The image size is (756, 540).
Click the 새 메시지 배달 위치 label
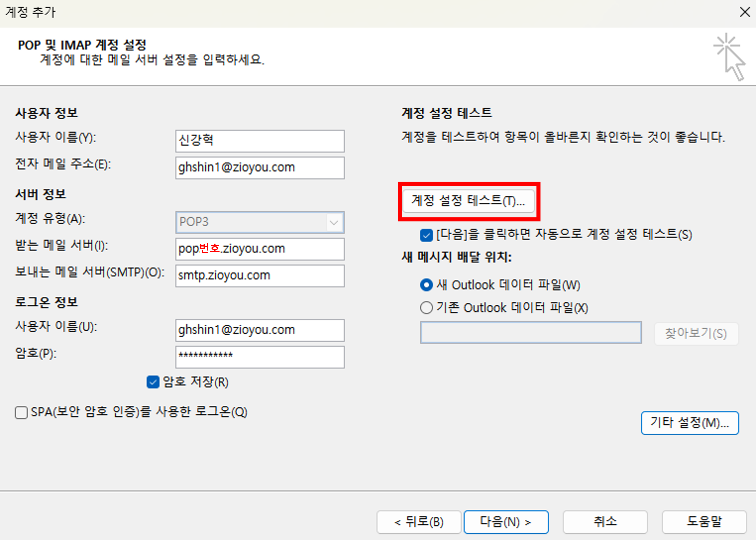[457, 257]
